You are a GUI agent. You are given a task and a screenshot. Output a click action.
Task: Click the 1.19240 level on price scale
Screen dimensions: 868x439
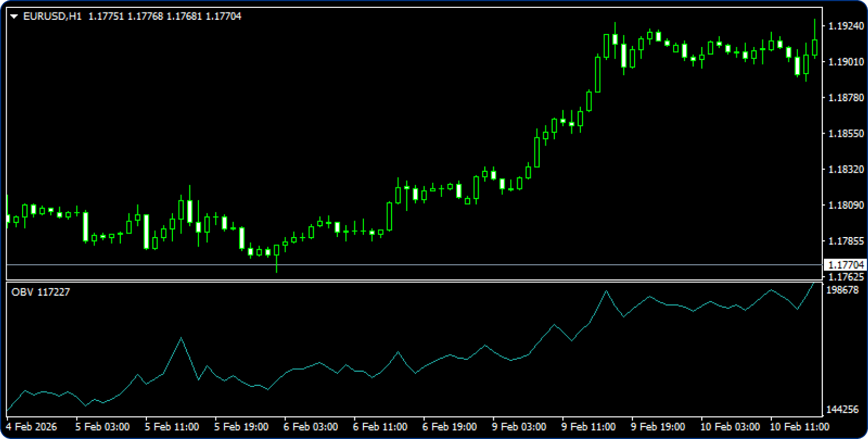tap(846, 26)
